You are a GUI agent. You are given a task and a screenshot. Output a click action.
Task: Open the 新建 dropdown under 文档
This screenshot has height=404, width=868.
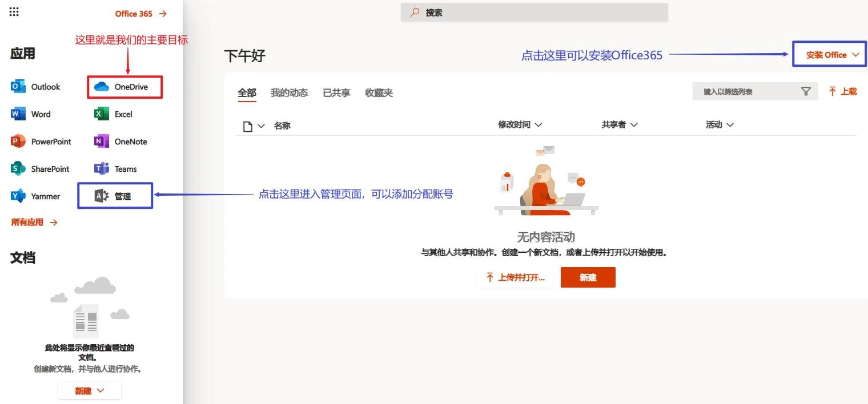click(89, 390)
